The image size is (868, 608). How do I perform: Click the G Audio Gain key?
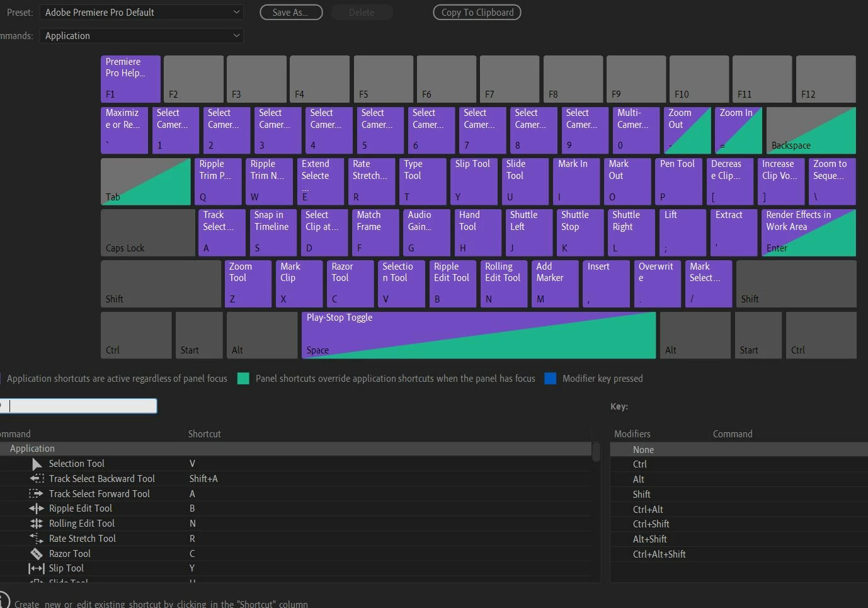tap(426, 232)
